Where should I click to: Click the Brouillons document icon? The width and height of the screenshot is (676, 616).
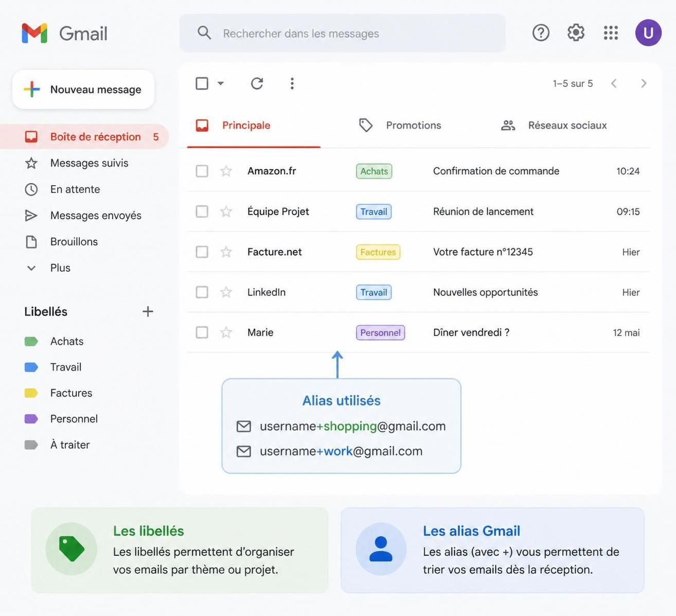(31, 242)
